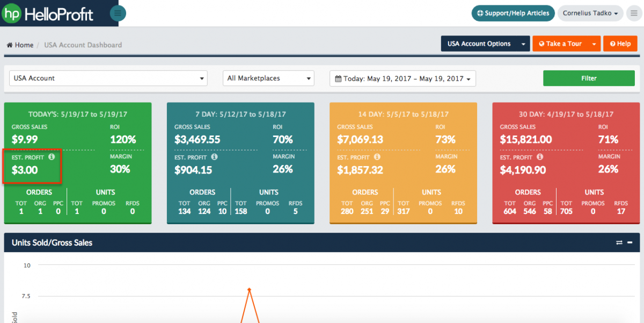Viewport: 644px width, 323px height.
Task: Click the Est. Profit info icon on the 14-day card
Action: click(378, 156)
